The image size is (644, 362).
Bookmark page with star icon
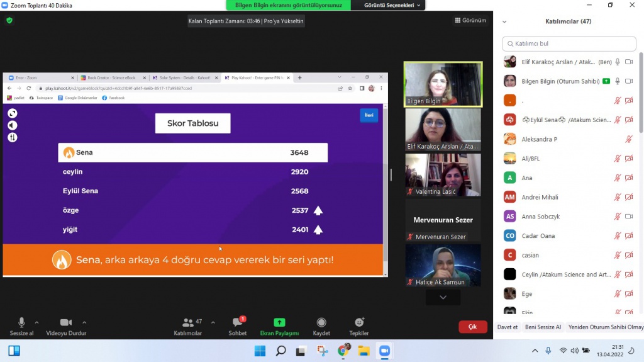(350, 88)
